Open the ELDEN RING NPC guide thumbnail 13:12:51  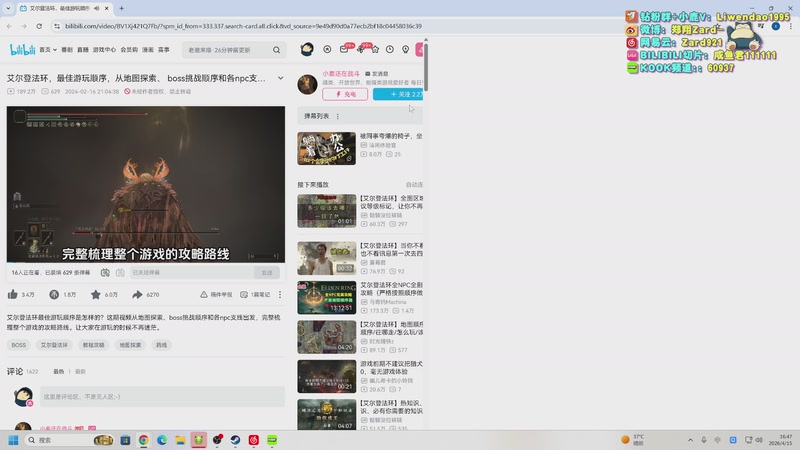coord(327,297)
